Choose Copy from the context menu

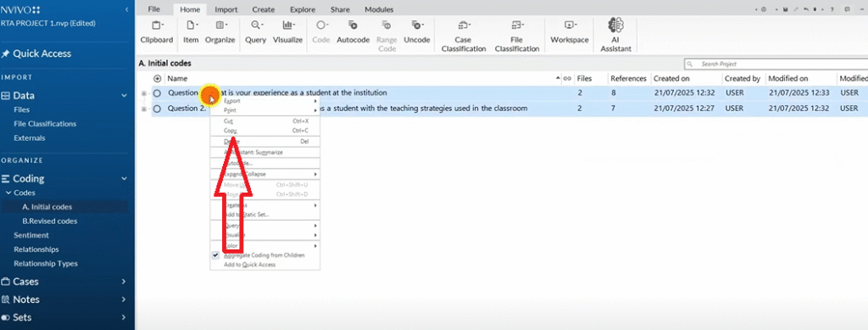264,131
